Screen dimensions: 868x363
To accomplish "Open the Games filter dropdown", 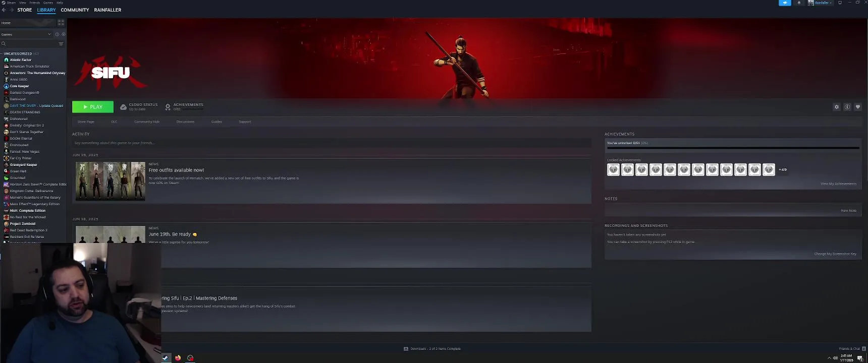I will tap(26, 34).
